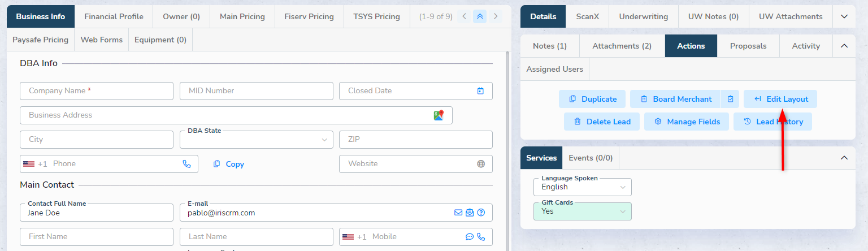Expand the Details tab bar chevron

(844, 17)
